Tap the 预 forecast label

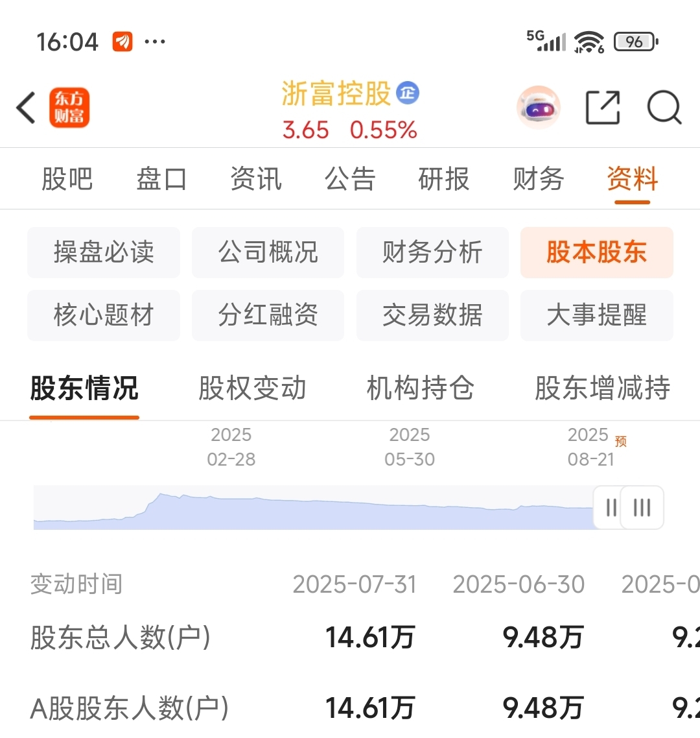pos(620,441)
